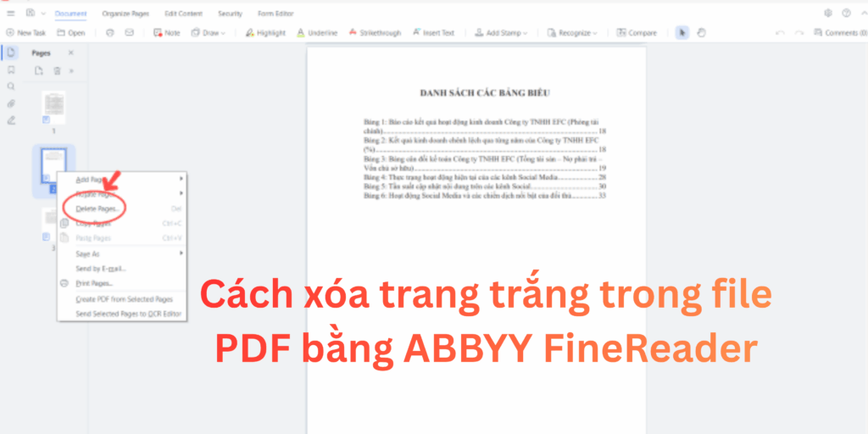Viewport: 868px width, 434px height.
Task: Choose Delete Pages from context menu
Action: coord(99,208)
